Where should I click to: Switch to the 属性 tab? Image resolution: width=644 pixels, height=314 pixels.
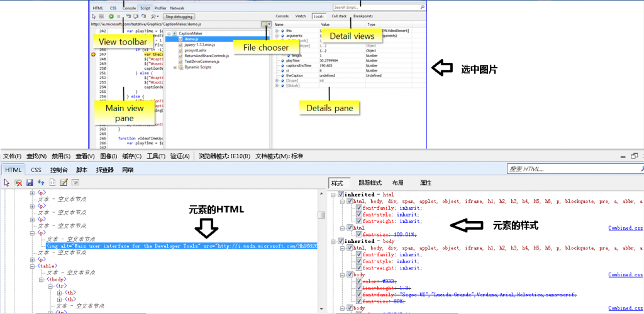click(426, 183)
